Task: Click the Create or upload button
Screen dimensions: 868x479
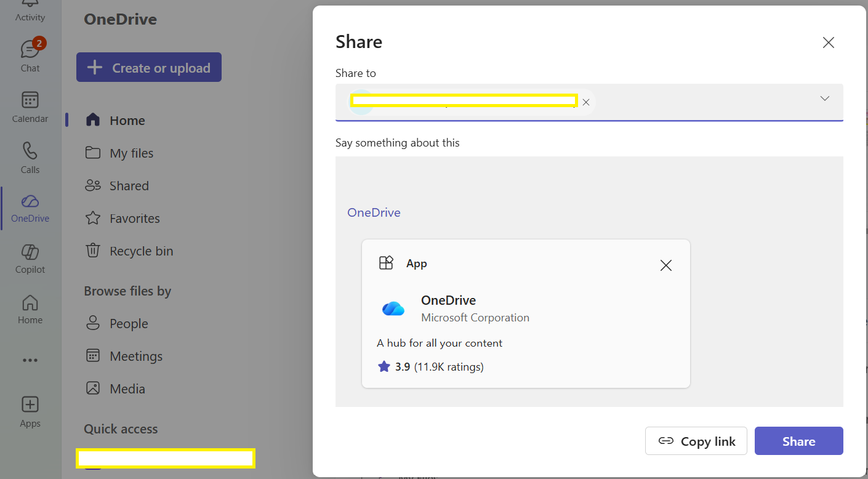Action: click(149, 67)
